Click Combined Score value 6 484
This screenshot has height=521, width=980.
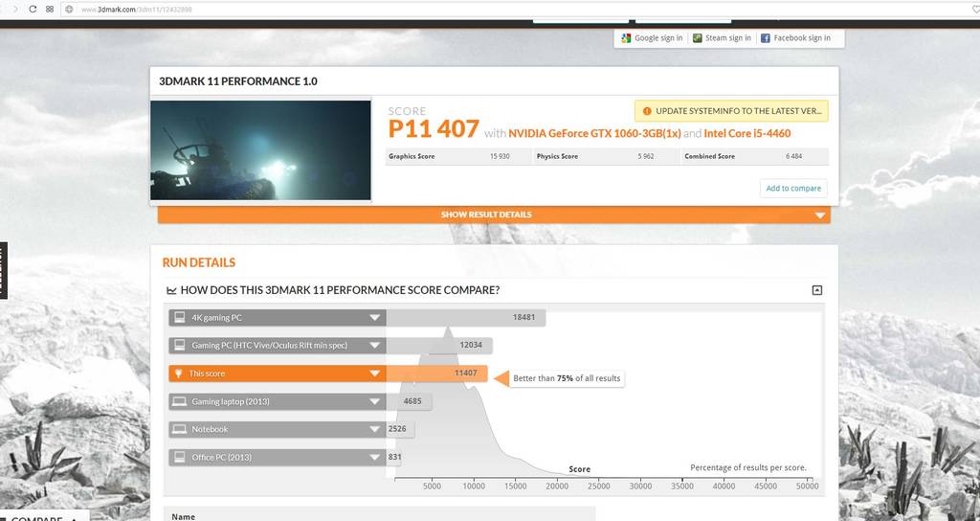click(793, 156)
